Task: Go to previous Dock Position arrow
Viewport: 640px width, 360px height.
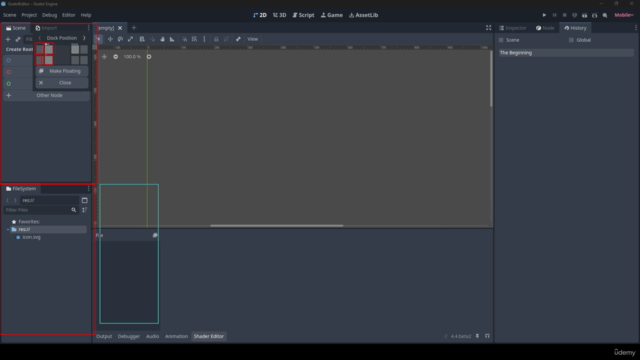Action: 40,38
